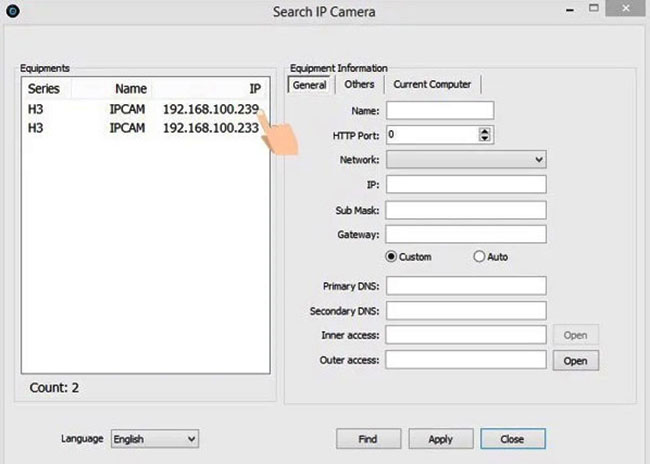Click the Inner access input field

[466, 335]
